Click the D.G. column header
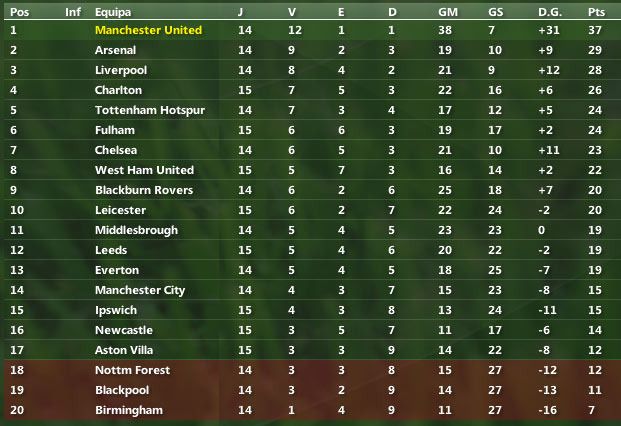The width and height of the screenshot is (621, 426). pyautogui.click(x=551, y=12)
